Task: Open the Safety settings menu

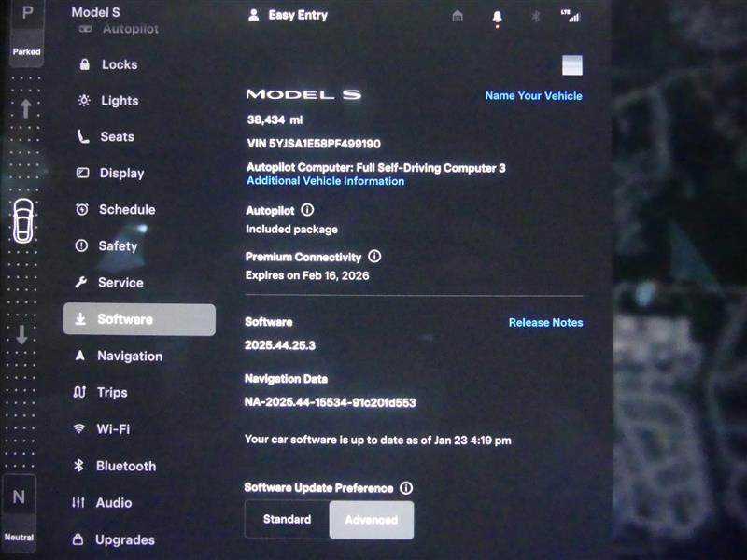Action: (118, 246)
